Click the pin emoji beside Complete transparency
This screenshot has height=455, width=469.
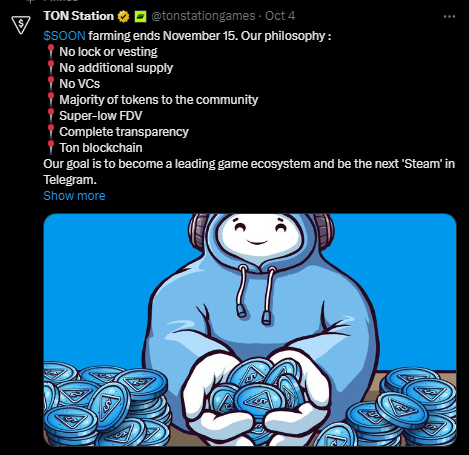[x=51, y=132]
